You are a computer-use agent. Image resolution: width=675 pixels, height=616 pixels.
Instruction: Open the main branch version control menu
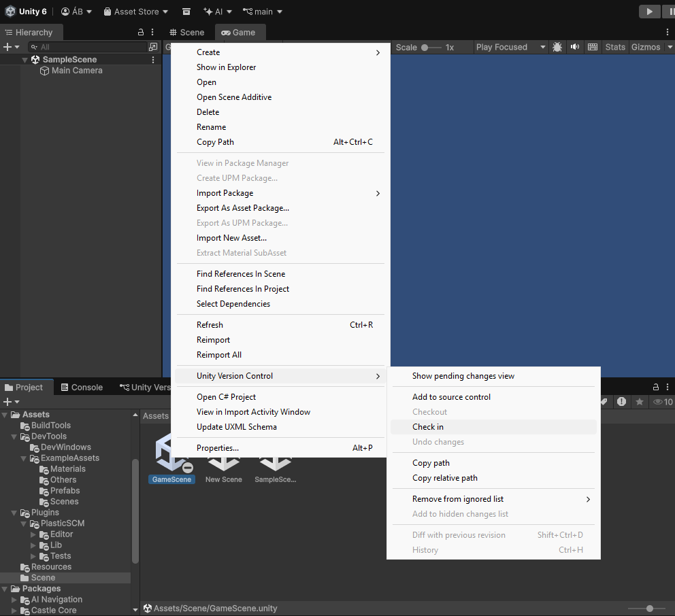(263, 11)
